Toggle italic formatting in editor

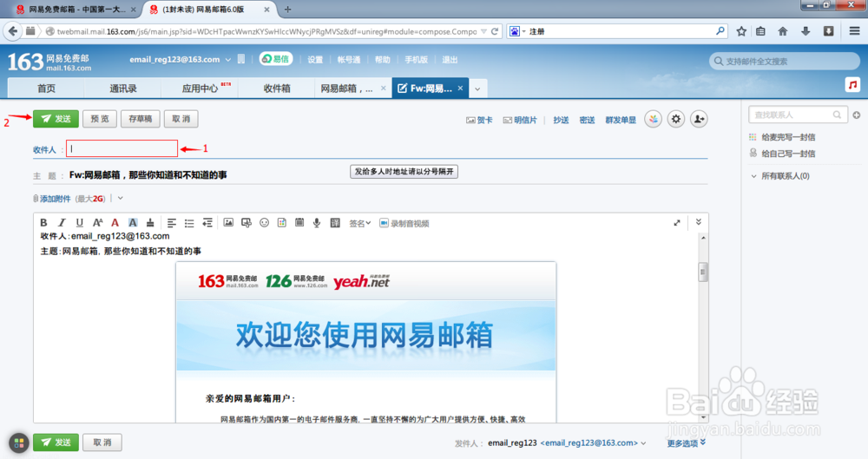[x=62, y=223]
